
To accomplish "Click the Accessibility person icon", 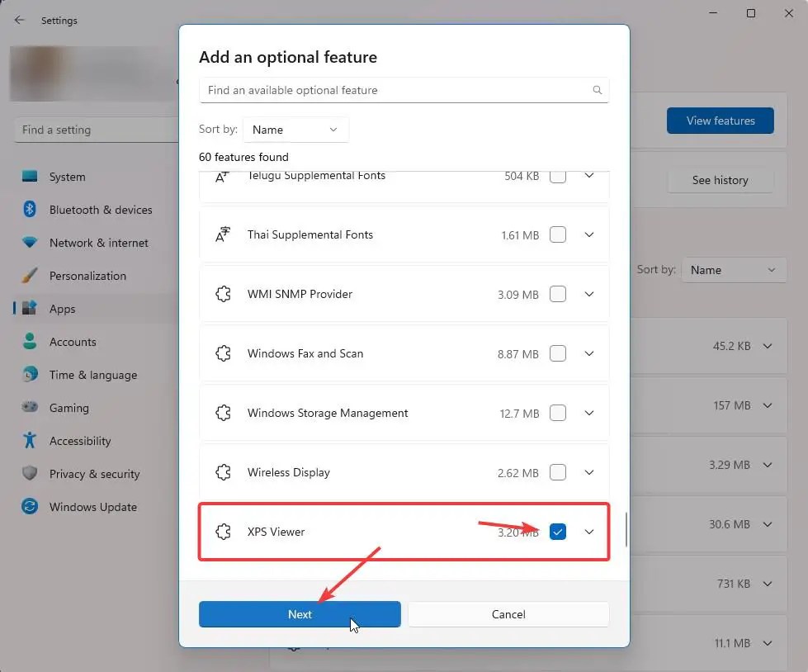I will [x=30, y=441].
